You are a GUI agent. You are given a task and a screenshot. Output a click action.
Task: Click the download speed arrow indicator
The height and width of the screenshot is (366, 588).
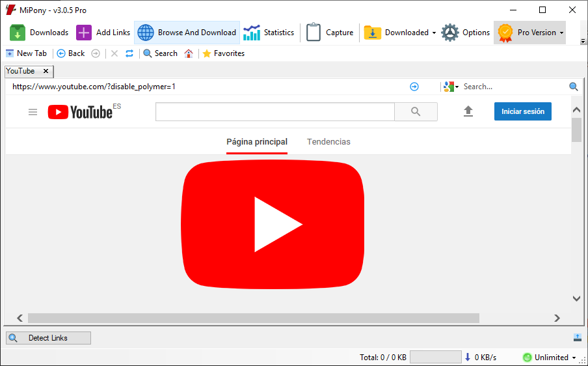point(468,357)
